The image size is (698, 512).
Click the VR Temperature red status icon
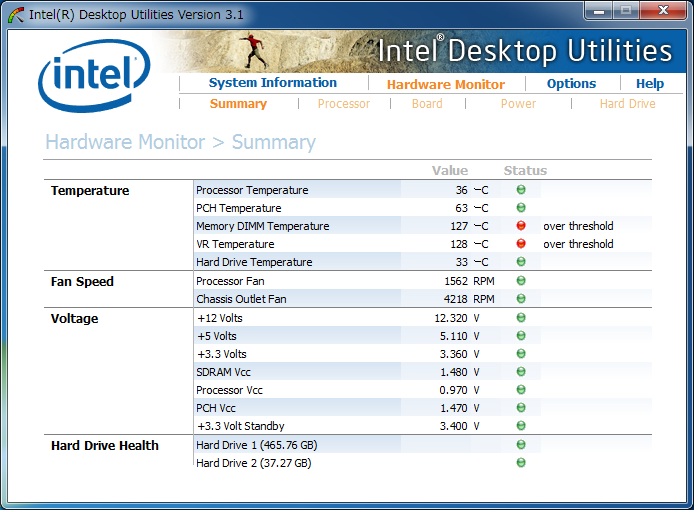click(x=521, y=244)
